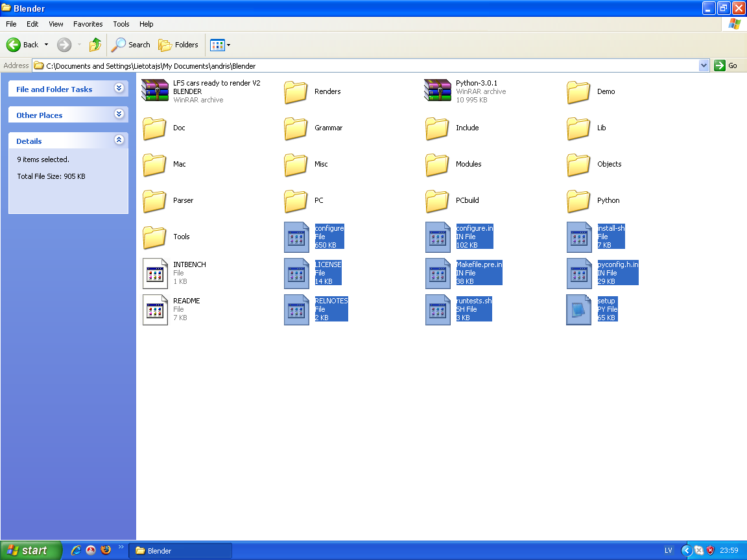This screenshot has width=747, height=560.
Task: Launch Firefox from quick launch
Action: pyautogui.click(x=106, y=550)
